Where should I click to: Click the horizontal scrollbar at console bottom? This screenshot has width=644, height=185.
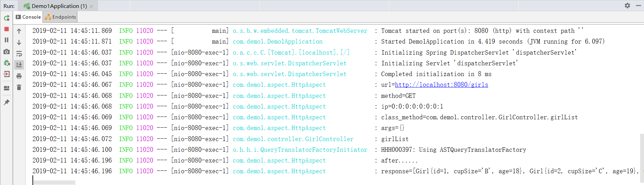click(x=54, y=183)
